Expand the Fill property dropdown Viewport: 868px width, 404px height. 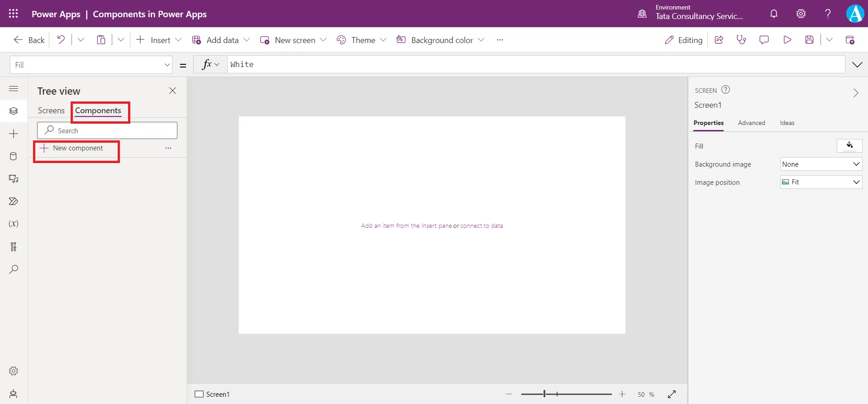tap(167, 65)
